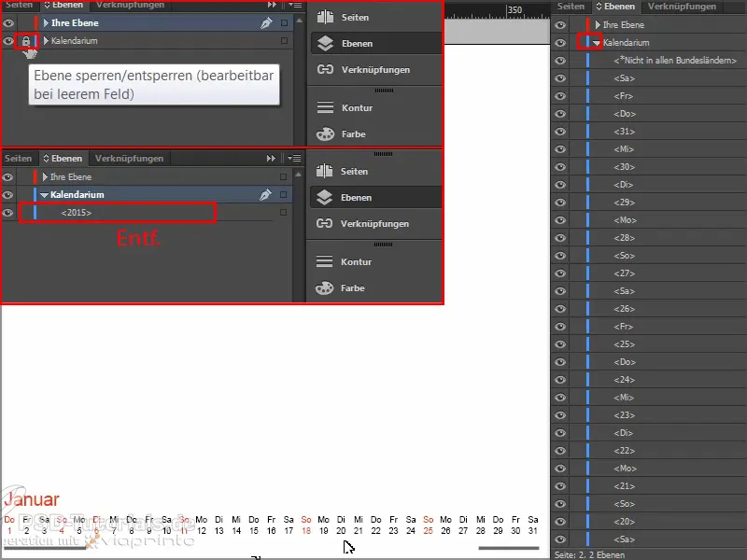Hide the Ihre Ebene layer with its eye icon
This screenshot has width=747, height=560.
pos(7,22)
